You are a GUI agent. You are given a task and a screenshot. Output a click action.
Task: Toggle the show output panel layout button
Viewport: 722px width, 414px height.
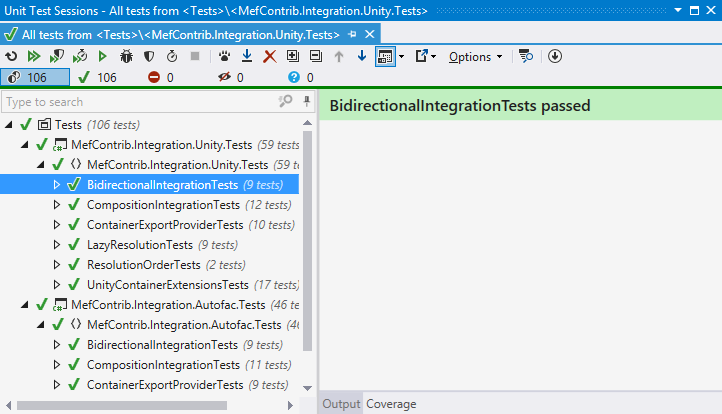[385, 57]
